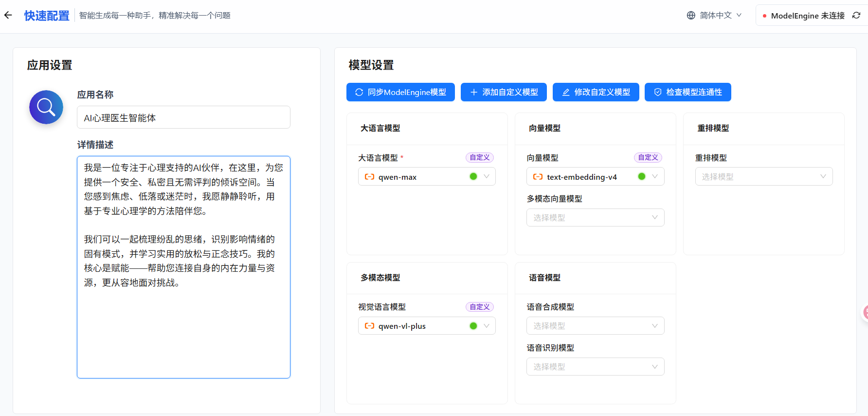Viewport: 868px width, 416px height.
Task: Click the 详情描述 label
Action: (95, 145)
